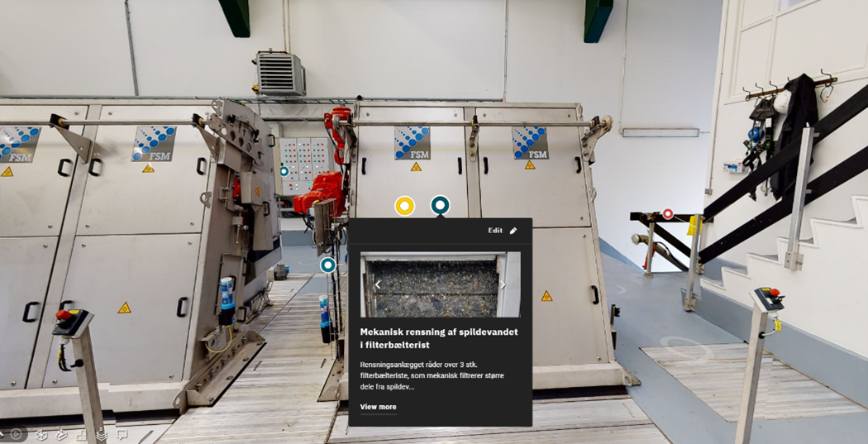Click the title 'Mekanisk rensning af spildevandet'

[x=439, y=332]
